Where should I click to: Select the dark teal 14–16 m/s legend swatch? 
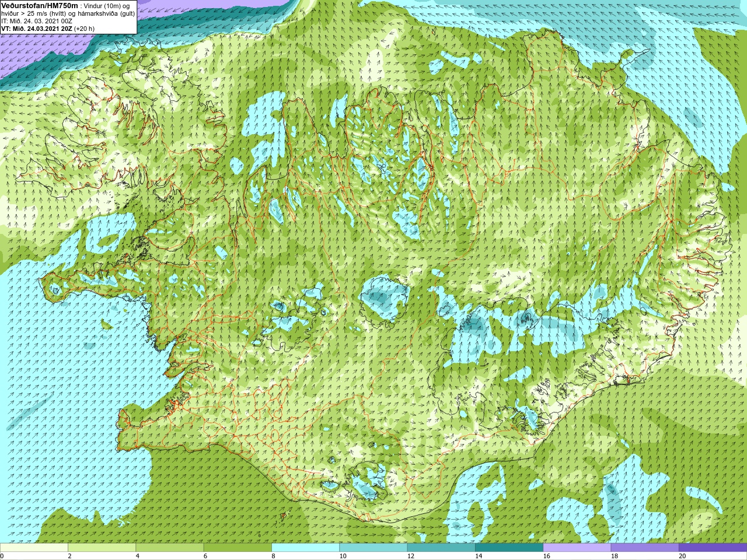pyautogui.click(x=509, y=548)
